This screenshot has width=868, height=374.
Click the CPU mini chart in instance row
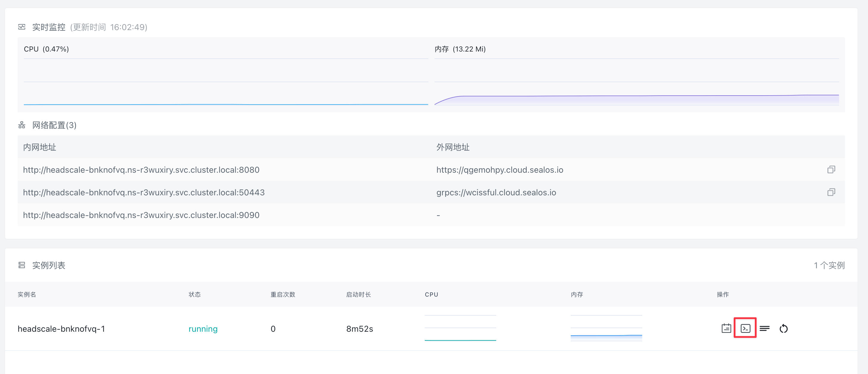[460, 328]
